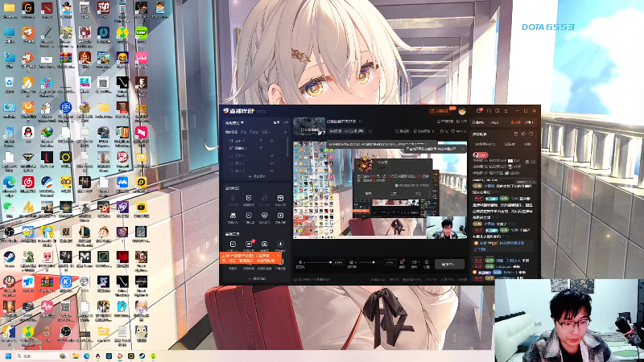The image size is (644, 362).
Task: Expand more tools at bottom of left panel
Action: [257, 278]
